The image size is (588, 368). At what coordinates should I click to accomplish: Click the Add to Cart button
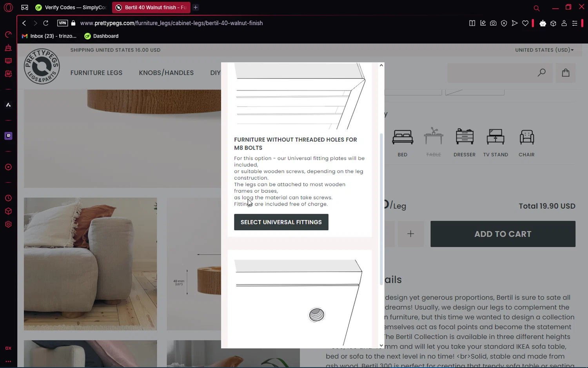pyautogui.click(x=503, y=234)
